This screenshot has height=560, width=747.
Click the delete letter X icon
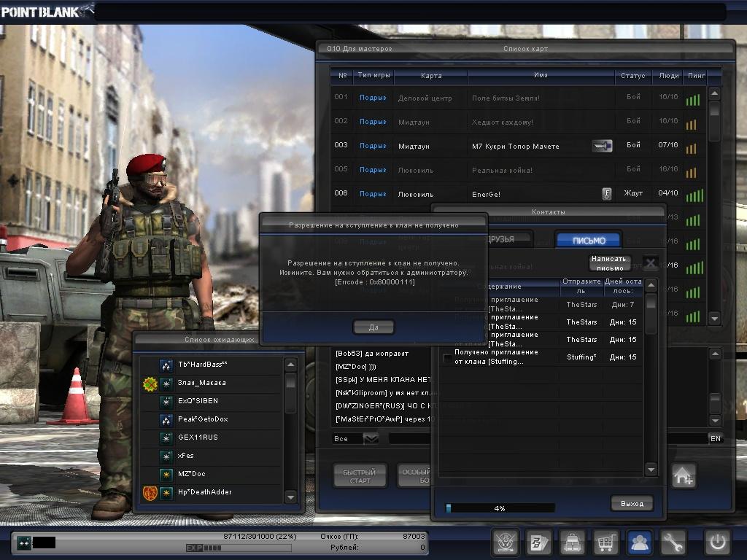point(650,263)
